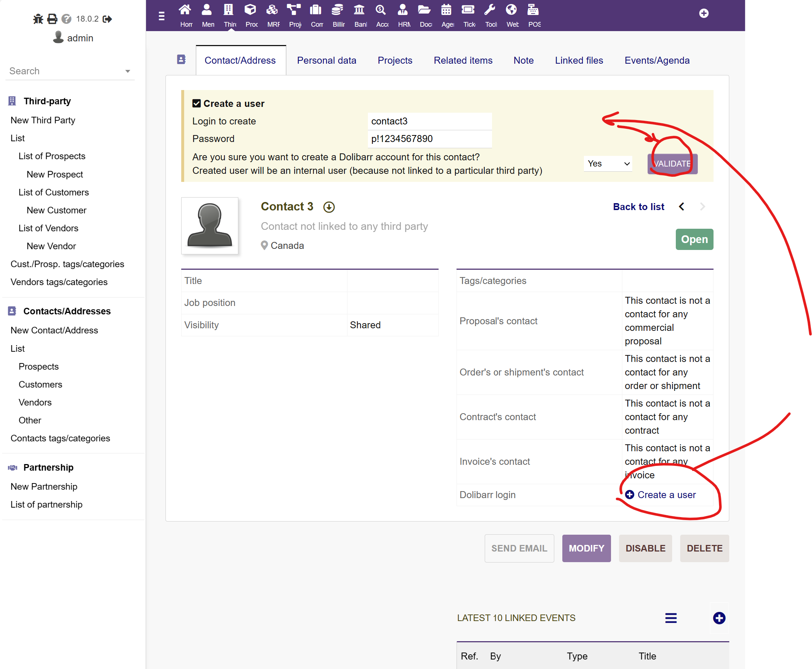Click plus icon to add linked event
Viewport: 812px width, 669px height.
719,618
